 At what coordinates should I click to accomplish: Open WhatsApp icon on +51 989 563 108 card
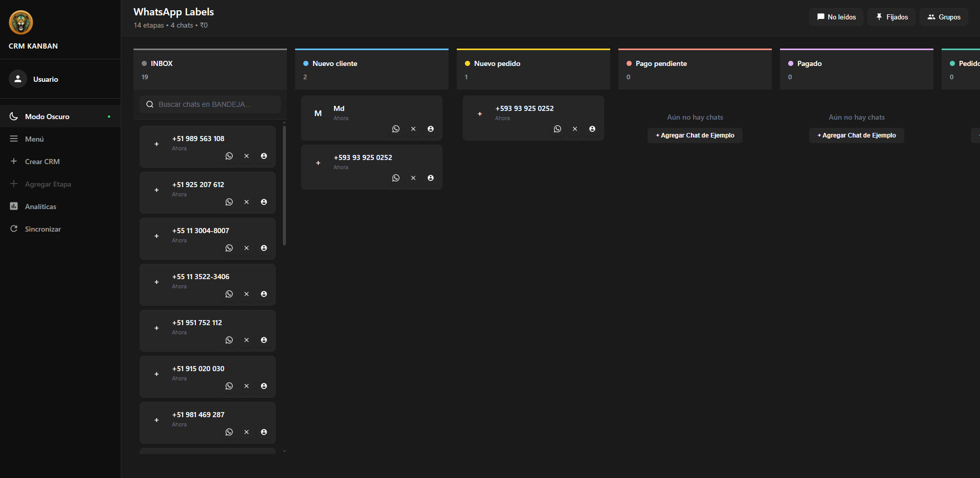[229, 156]
